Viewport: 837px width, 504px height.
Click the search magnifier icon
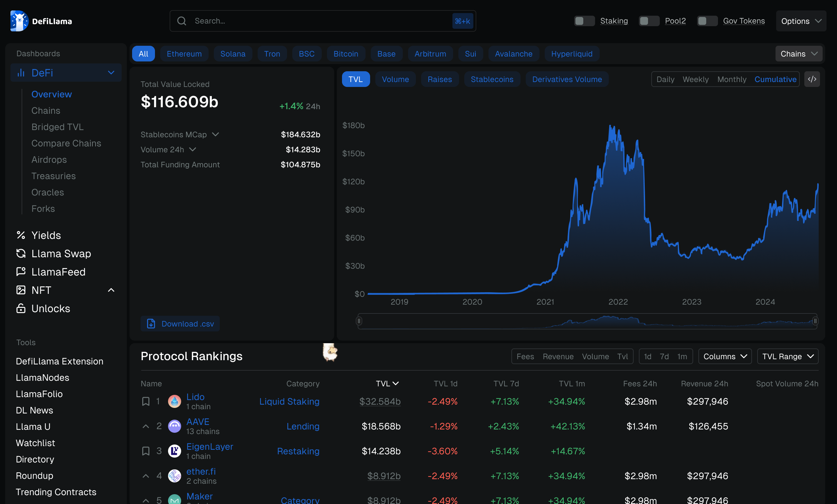tap(182, 21)
